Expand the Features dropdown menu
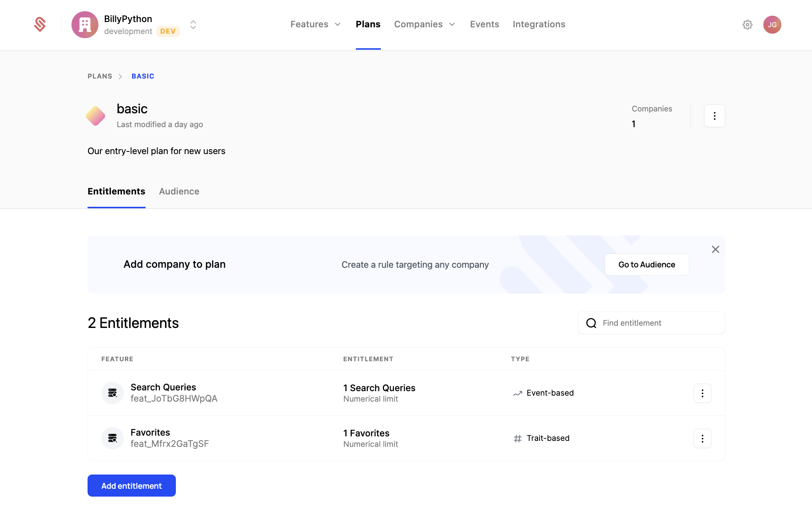The height and width of the screenshot is (531, 812). pos(315,24)
